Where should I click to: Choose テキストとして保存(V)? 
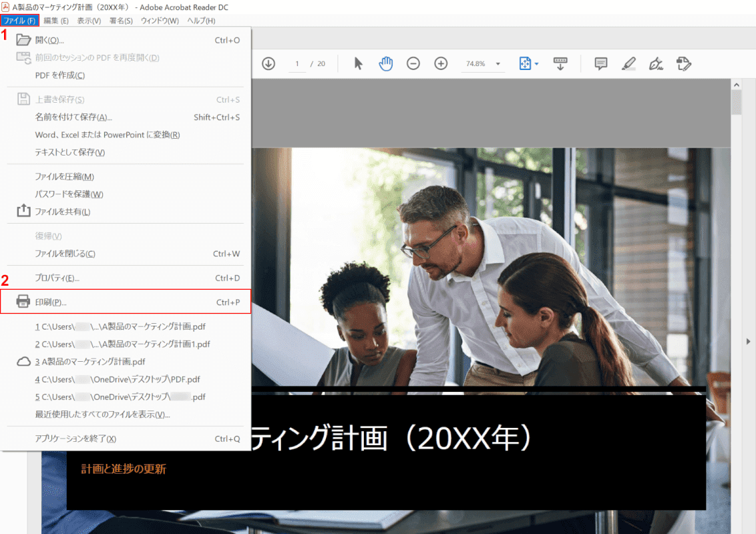pos(126,152)
